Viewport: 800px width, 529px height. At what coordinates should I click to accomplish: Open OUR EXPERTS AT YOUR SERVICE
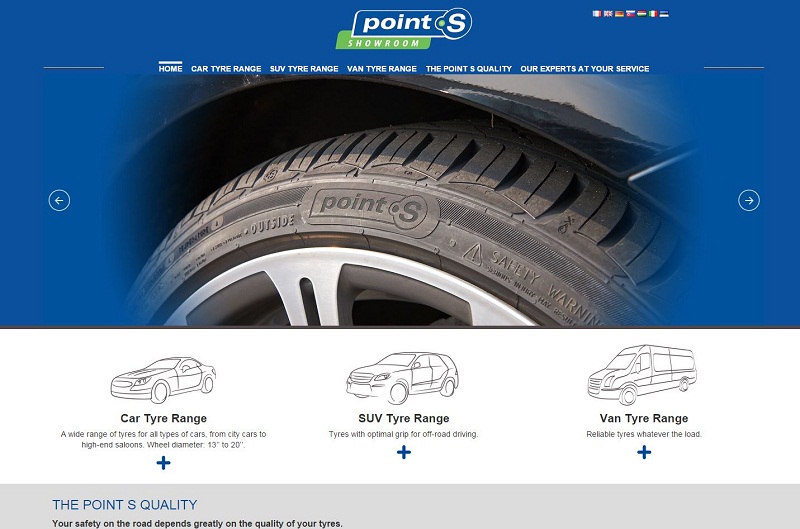[x=585, y=68]
